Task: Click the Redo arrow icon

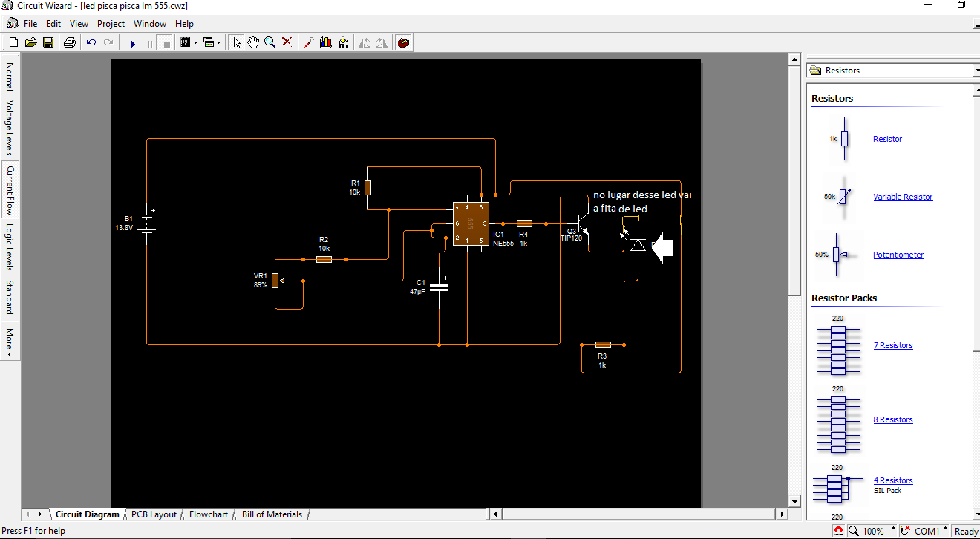Action: [x=108, y=42]
